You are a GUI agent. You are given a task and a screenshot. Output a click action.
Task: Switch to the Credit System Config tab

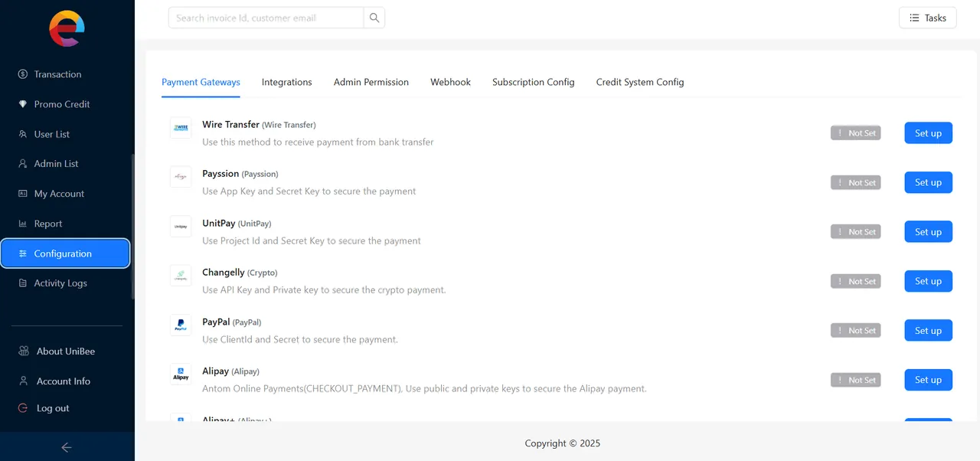[640, 82]
